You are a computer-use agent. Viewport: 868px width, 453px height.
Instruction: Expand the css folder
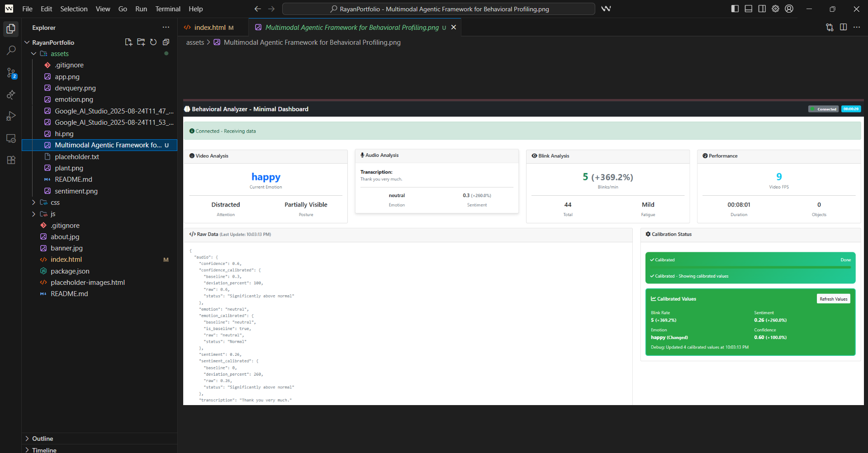coord(55,203)
